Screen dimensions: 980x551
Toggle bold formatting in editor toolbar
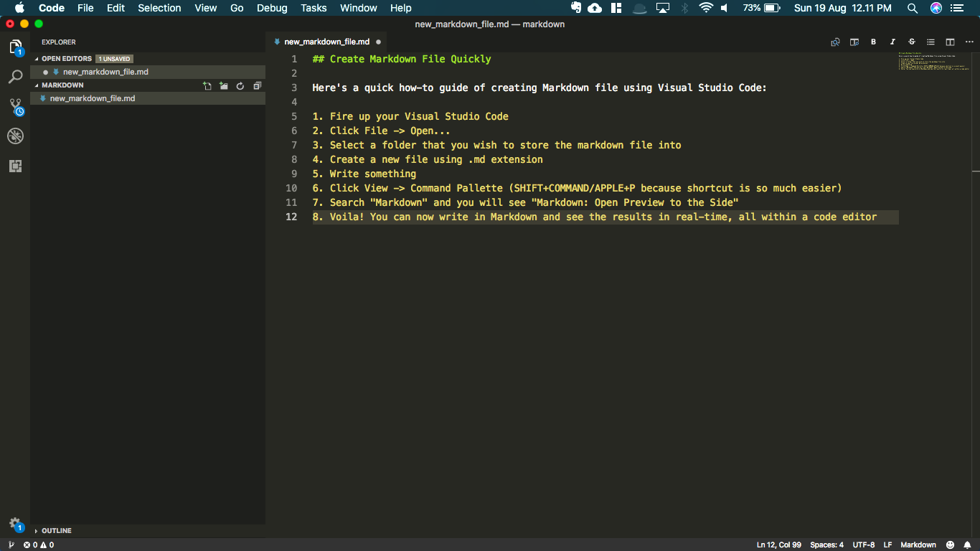873,42
